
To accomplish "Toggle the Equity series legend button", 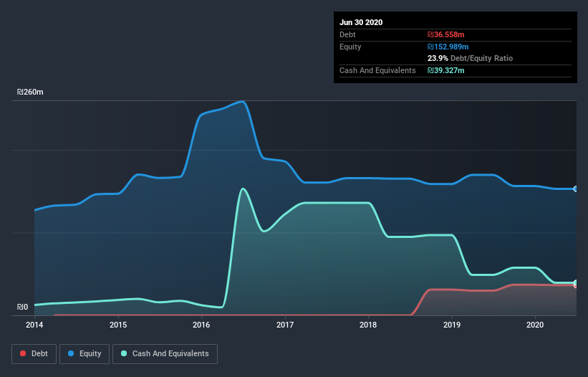I will [x=85, y=354].
